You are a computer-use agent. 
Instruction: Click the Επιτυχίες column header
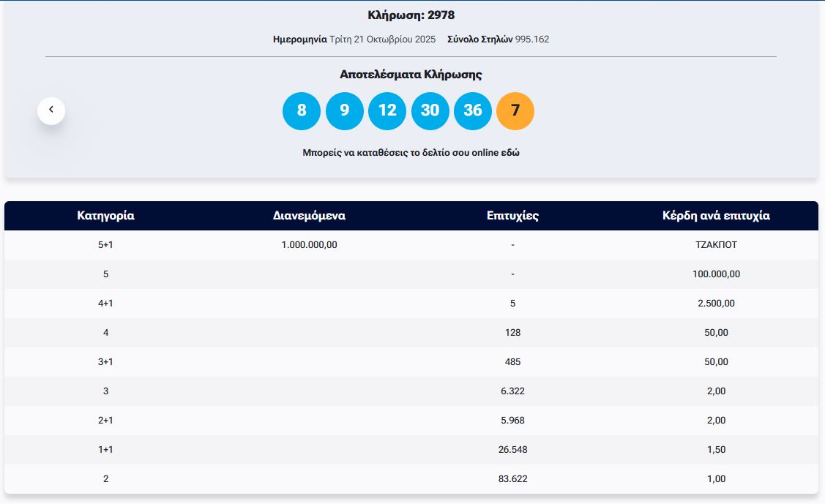tap(512, 216)
